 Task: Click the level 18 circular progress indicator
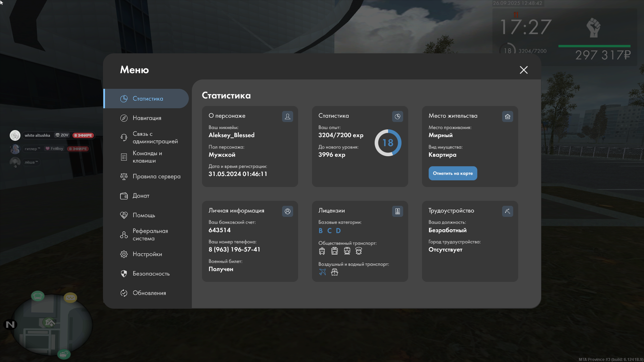[x=388, y=143]
